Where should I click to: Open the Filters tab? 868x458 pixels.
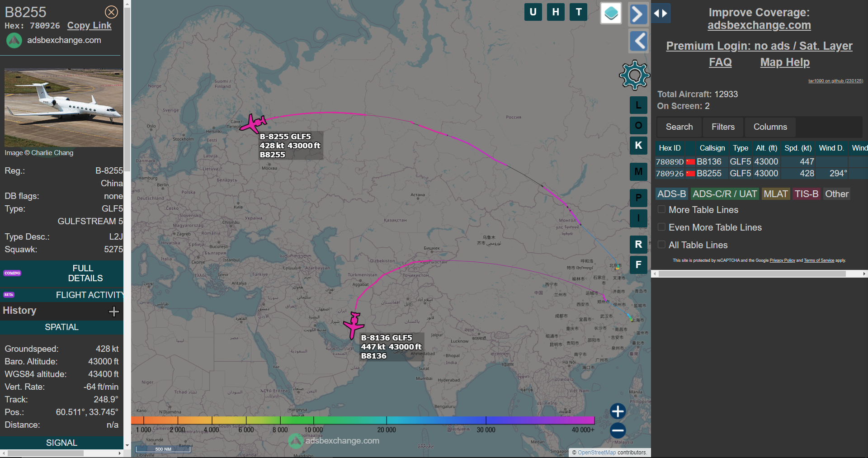[723, 127]
